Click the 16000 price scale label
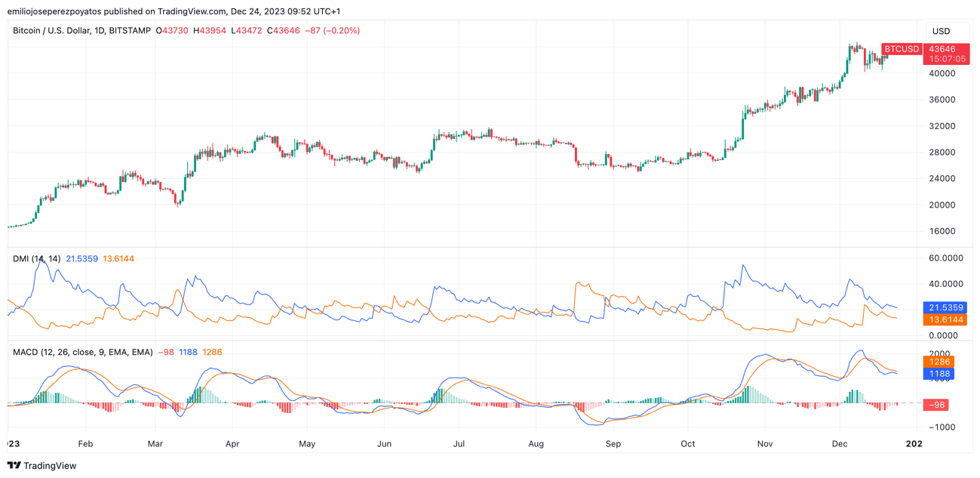The height and width of the screenshot is (478, 980). [x=942, y=231]
